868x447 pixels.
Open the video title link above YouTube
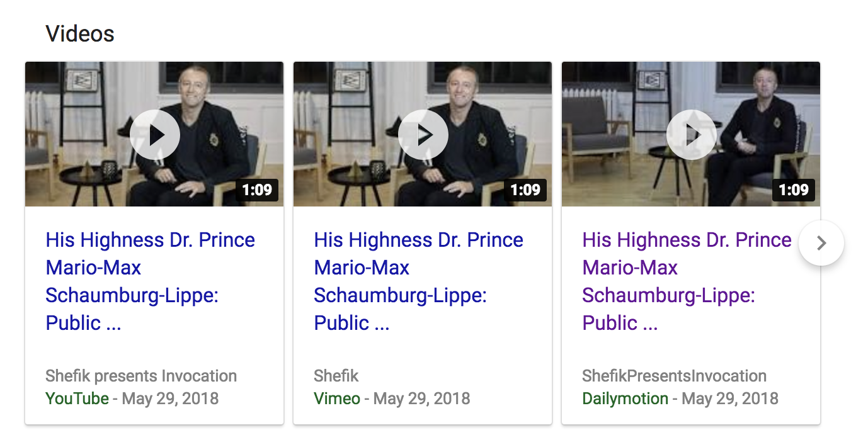[150, 281]
